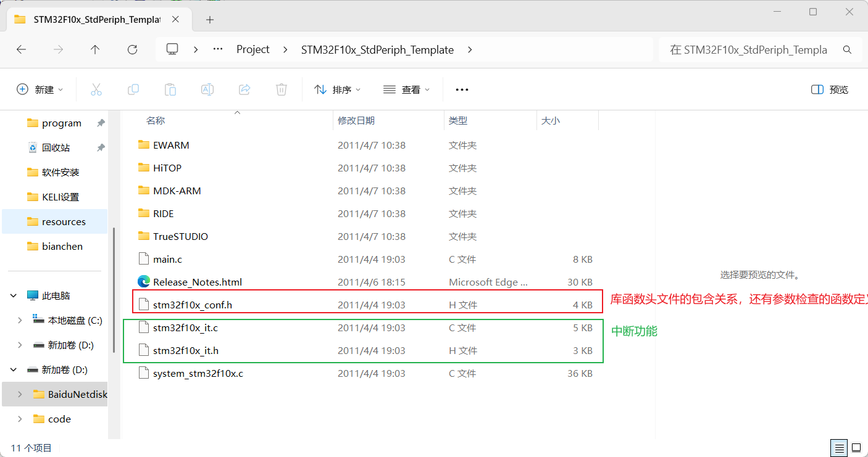Click the This PC monitor icon in address bar
The height and width of the screenshot is (457, 868).
172,49
